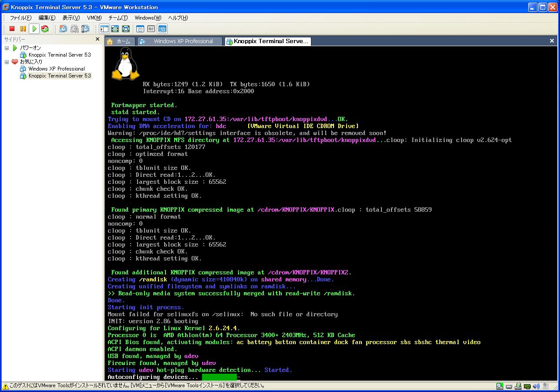Click the Take Snapshot toolbar icon

(64, 29)
